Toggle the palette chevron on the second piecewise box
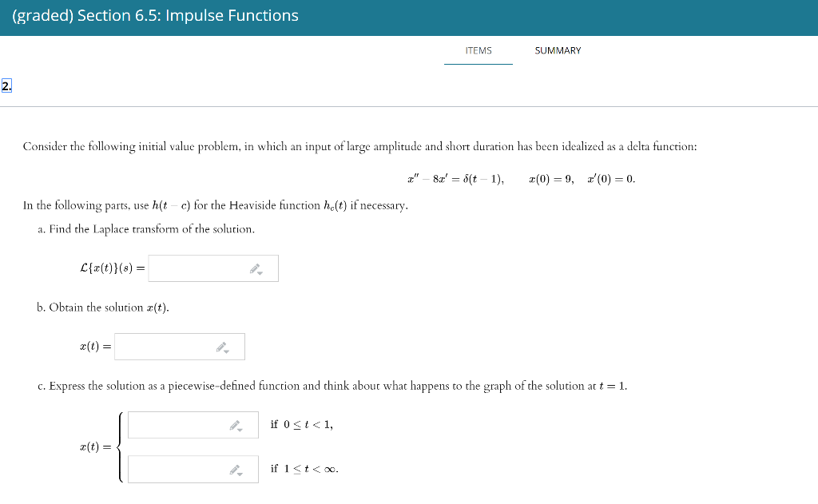The height and width of the screenshot is (504, 818). (239, 474)
